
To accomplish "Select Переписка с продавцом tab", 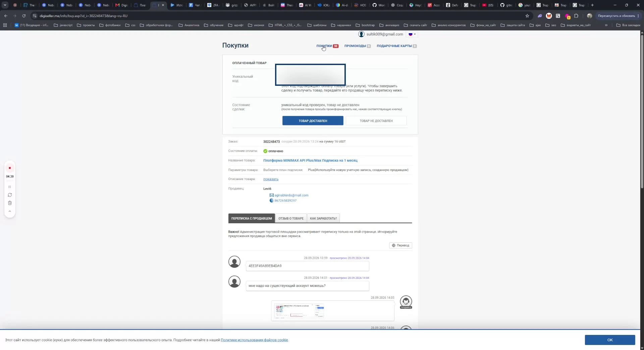I will coord(252,218).
